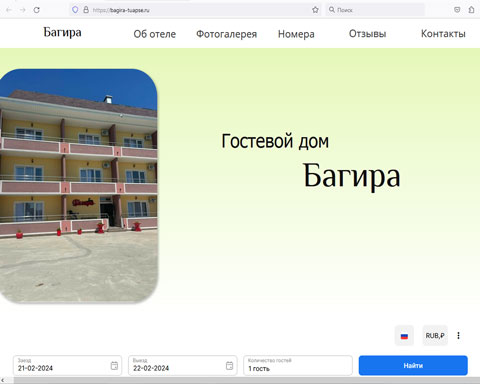The width and height of the screenshot is (480, 384).
Task: Open the Об отеле menu item
Action: (155, 34)
